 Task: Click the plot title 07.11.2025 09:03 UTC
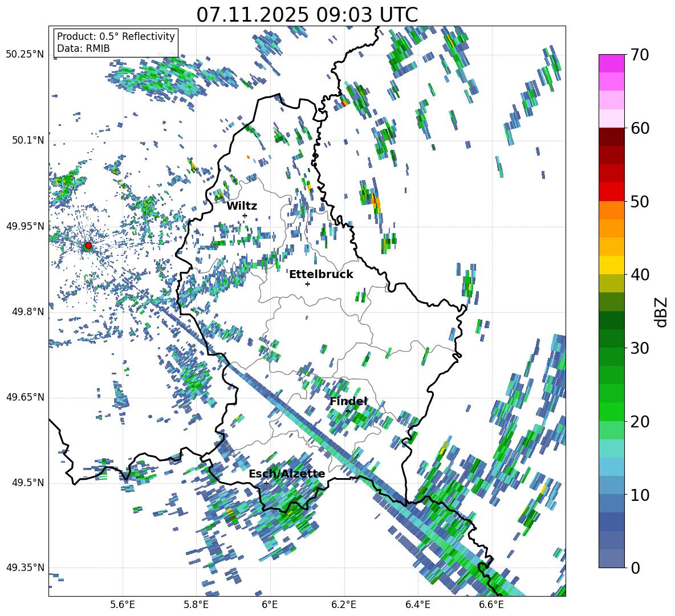coord(307,15)
